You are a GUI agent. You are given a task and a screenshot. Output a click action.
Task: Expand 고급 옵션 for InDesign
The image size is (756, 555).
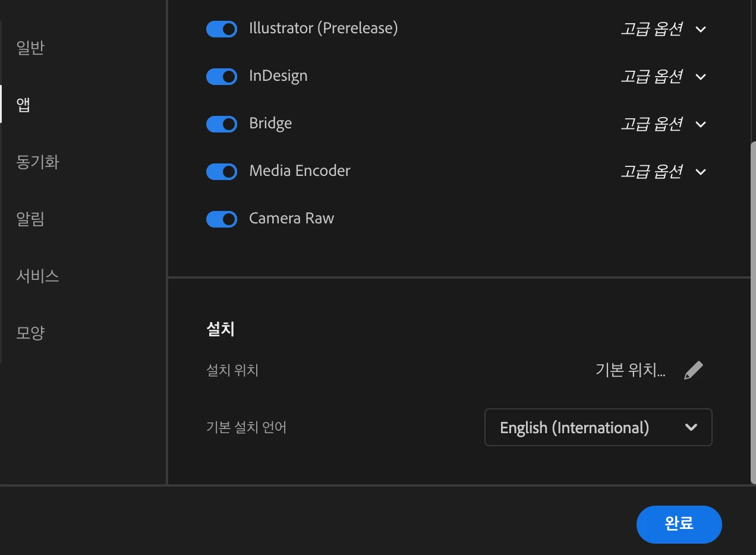663,77
